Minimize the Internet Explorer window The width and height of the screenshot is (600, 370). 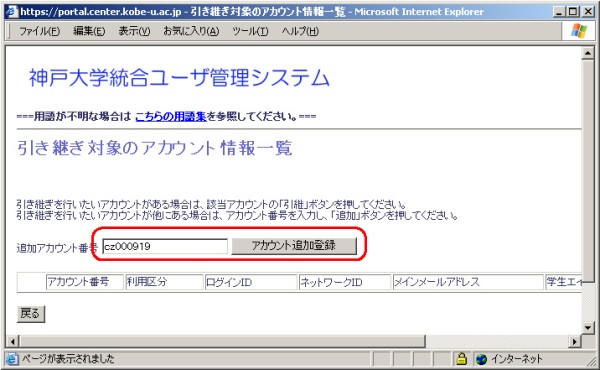(x=559, y=12)
